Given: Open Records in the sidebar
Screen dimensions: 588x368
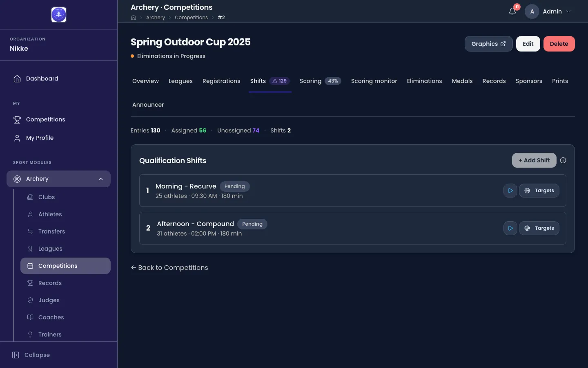Looking at the screenshot, I should pyautogui.click(x=65, y=283).
